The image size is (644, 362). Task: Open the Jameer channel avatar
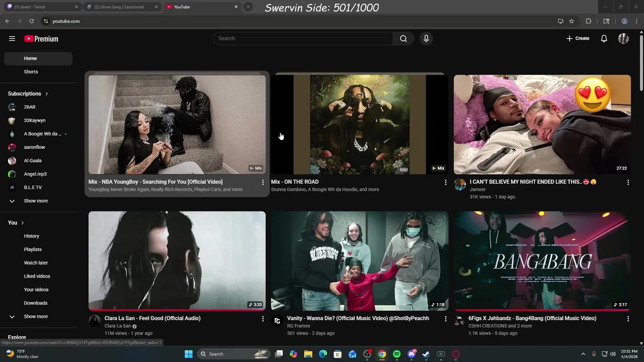click(x=460, y=185)
